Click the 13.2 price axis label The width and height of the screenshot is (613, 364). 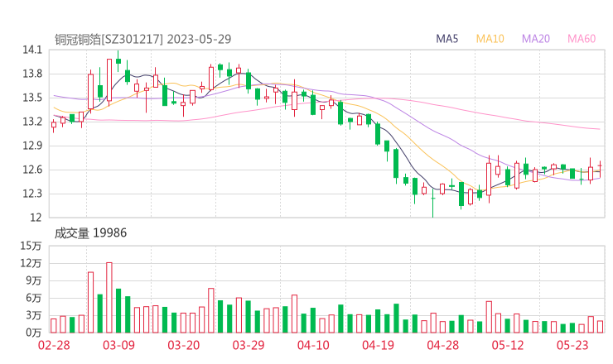coord(32,122)
